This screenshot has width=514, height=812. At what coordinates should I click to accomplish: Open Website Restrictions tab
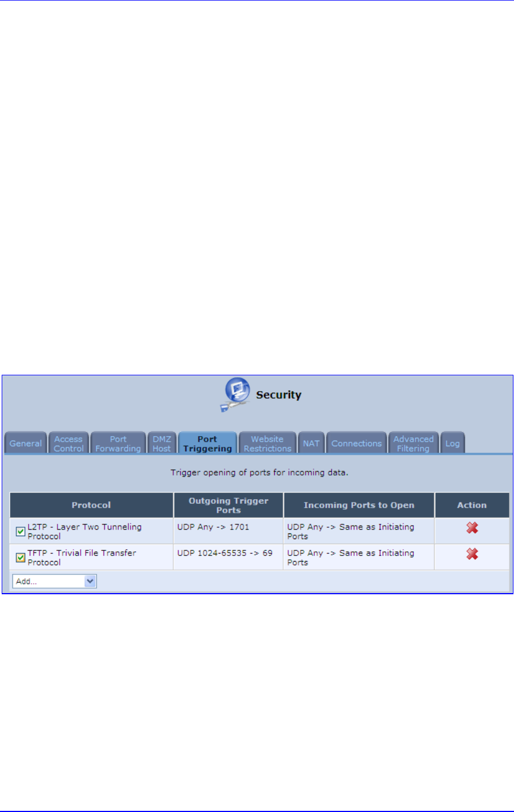267,443
